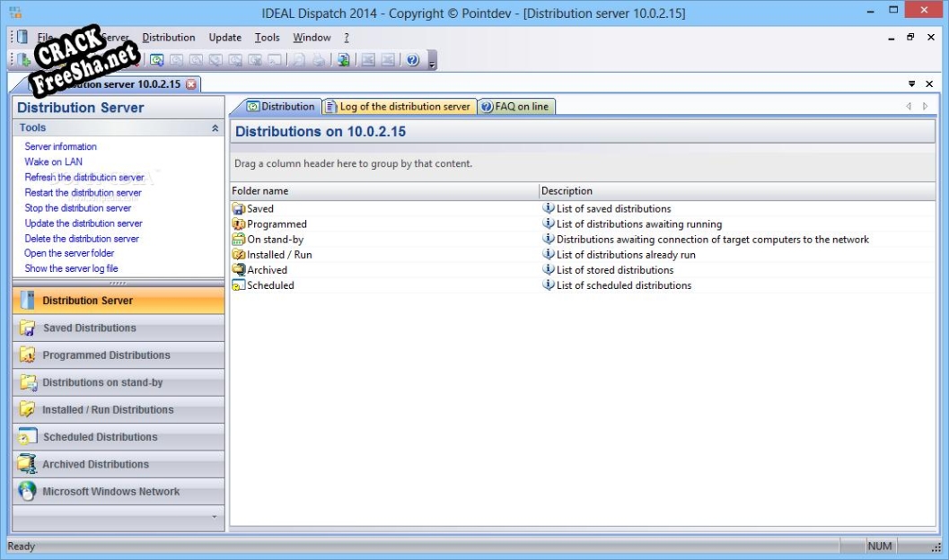This screenshot has height=560, width=949.
Task: Show Distributions on stand-by pane
Action: click(x=102, y=382)
